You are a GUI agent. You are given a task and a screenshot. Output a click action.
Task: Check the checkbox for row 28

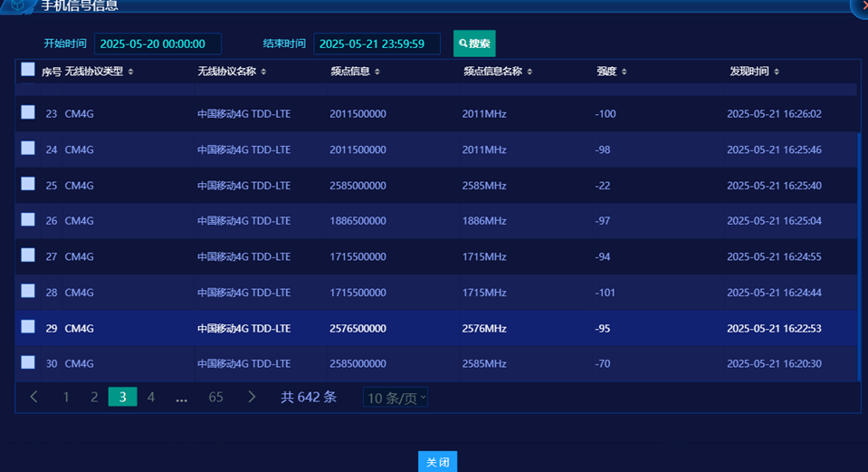click(28, 291)
